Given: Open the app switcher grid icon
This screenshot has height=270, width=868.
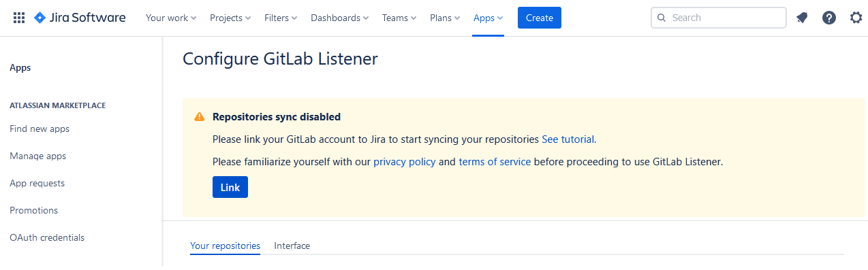Looking at the screenshot, I should [19, 18].
